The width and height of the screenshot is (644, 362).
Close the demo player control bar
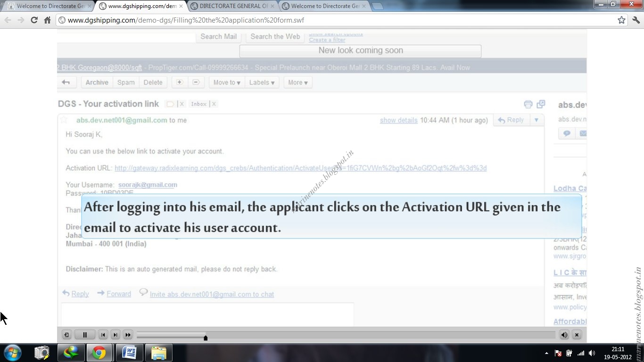(x=577, y=335)
